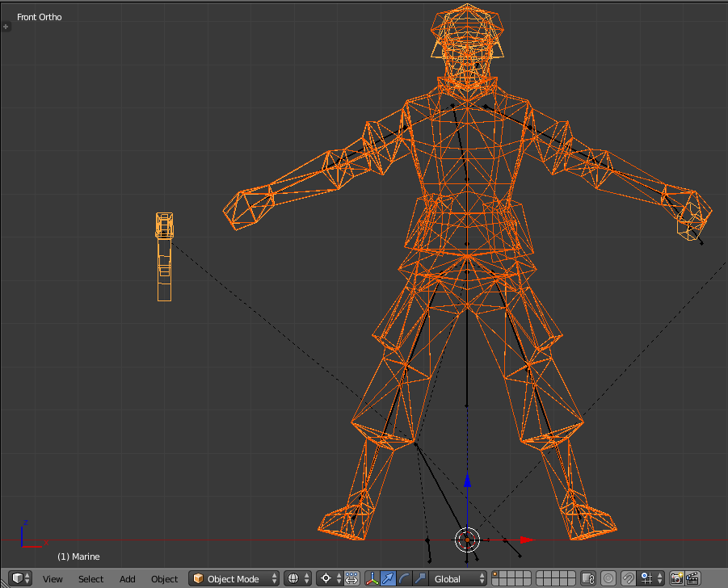Click the manipulator center circle
This screenshot has width=728, height=588.
tap(467, 540)
